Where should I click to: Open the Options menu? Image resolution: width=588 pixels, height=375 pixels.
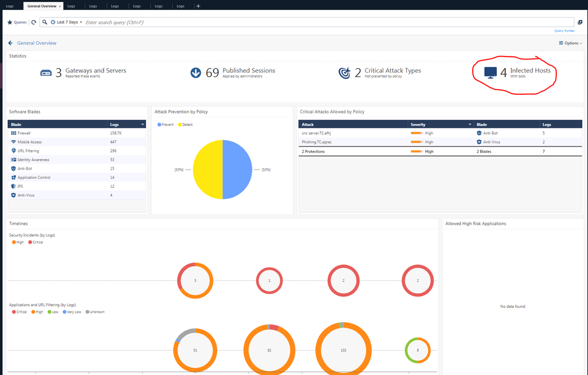570,43
